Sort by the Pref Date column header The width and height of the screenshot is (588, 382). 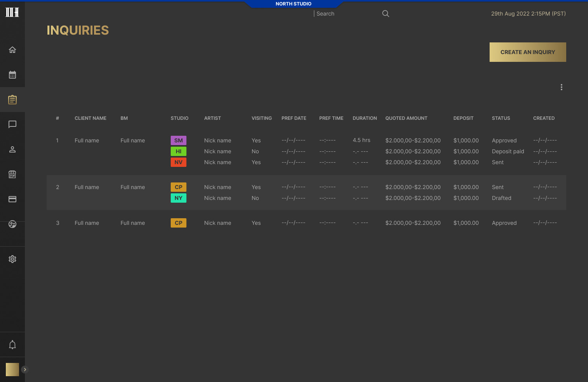click(x=294, y=118)
